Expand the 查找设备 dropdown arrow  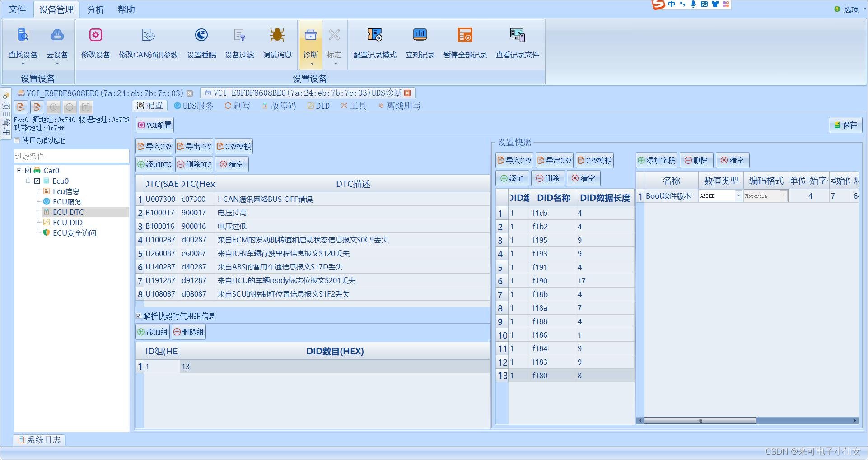click(23, 64)
